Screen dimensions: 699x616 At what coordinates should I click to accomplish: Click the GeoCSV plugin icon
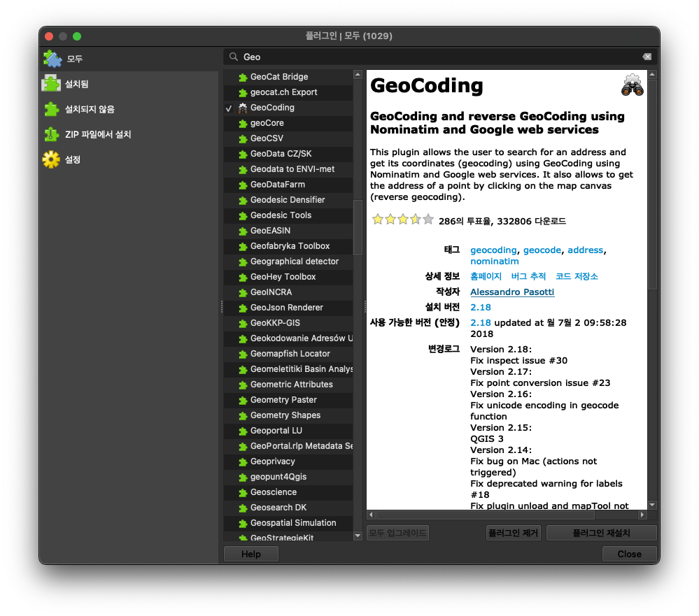[x=243, y=139]
